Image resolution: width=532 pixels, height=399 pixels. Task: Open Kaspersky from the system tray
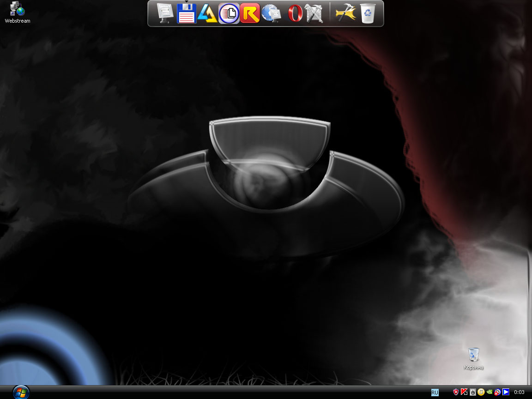click(464, 392)
